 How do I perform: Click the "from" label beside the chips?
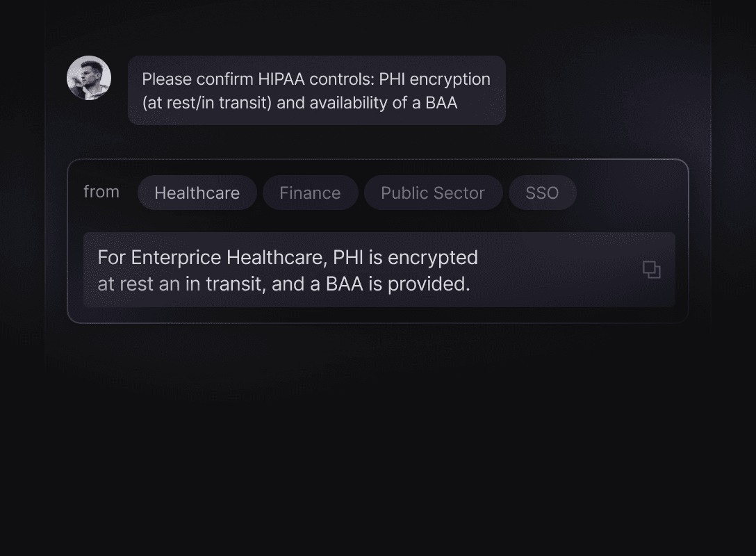(x=101, y=192)
